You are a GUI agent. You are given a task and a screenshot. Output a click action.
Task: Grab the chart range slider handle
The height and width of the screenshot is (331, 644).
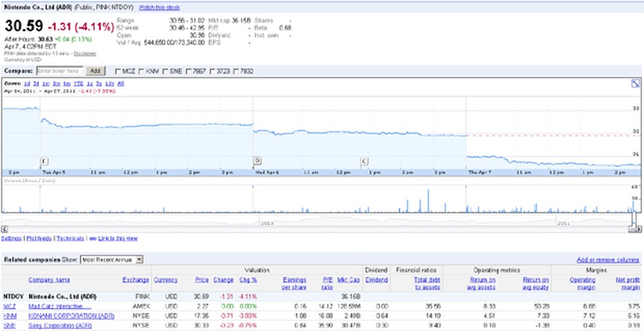click(634, 229)
